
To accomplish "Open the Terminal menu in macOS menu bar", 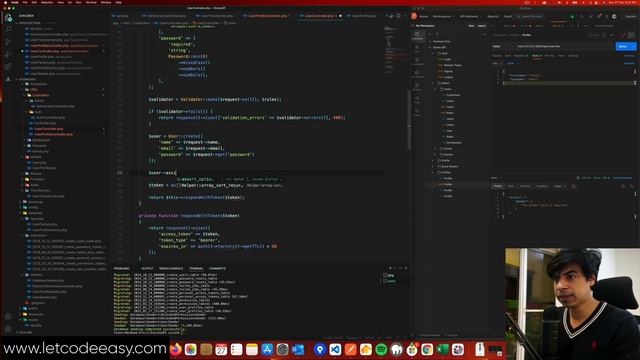I will tap(91, 2).
